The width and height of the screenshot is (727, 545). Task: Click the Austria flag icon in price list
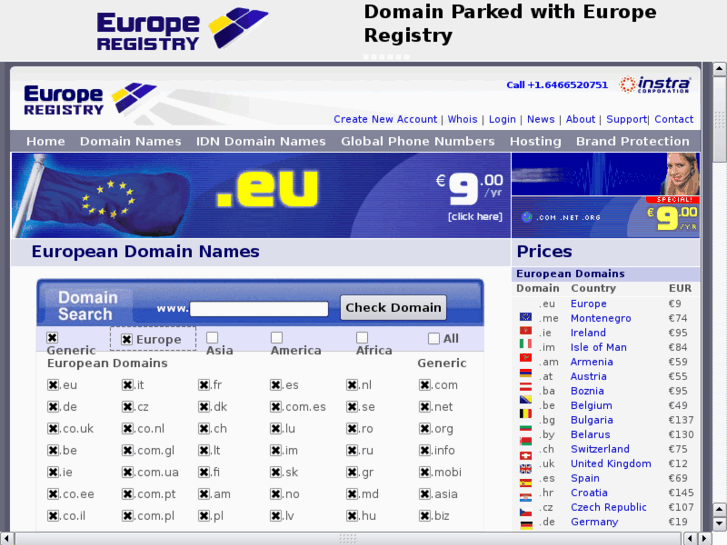click(525, 386)
